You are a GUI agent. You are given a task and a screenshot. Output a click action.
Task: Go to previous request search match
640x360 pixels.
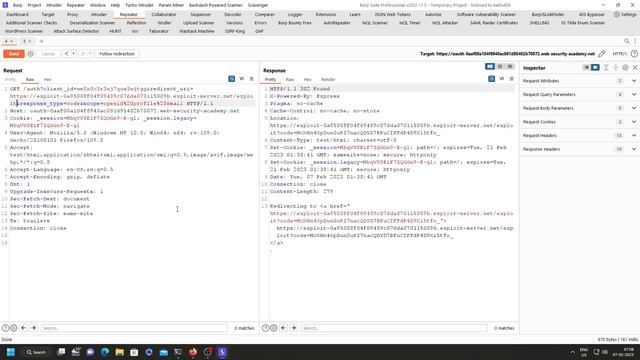click(x=23, y=328)
